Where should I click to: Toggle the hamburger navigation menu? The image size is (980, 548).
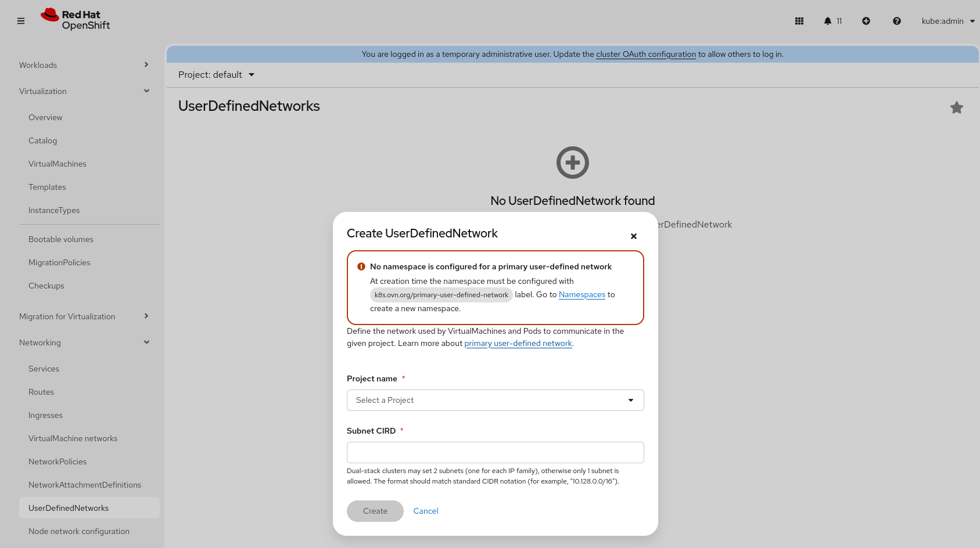coord(21,21)
